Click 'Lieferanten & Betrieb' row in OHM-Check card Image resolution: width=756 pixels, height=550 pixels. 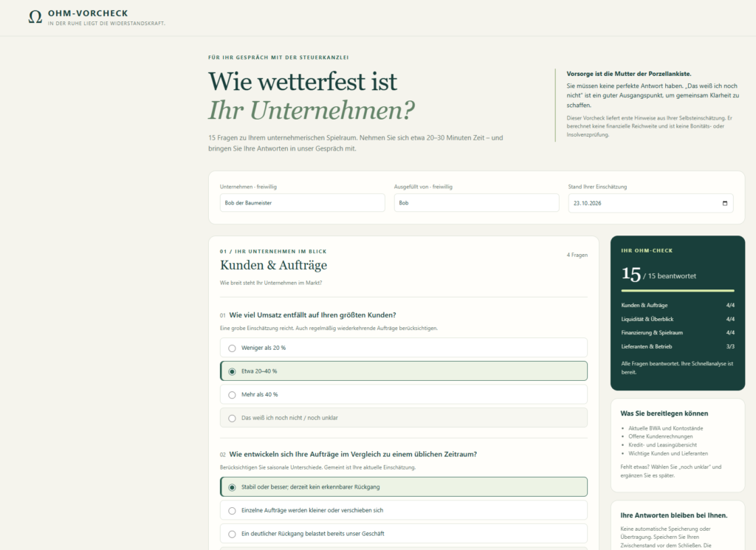pos(678,346)
